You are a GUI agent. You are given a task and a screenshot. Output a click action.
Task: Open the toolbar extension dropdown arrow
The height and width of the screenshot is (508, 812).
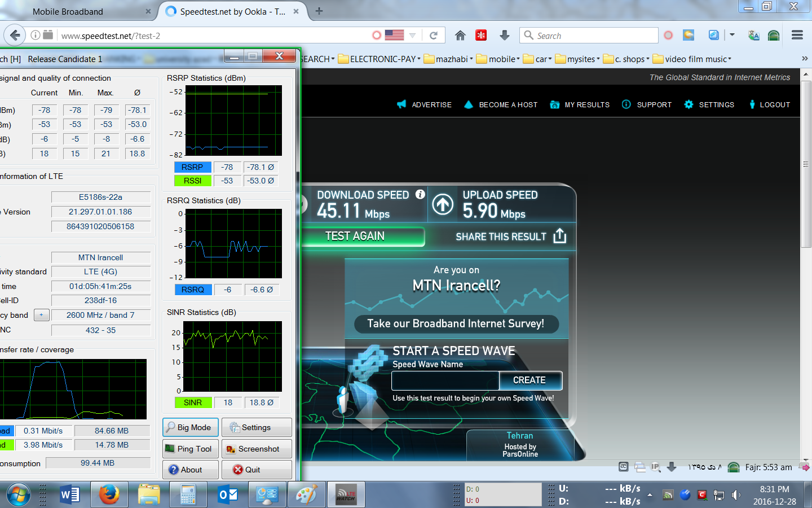tap(732, 35)
